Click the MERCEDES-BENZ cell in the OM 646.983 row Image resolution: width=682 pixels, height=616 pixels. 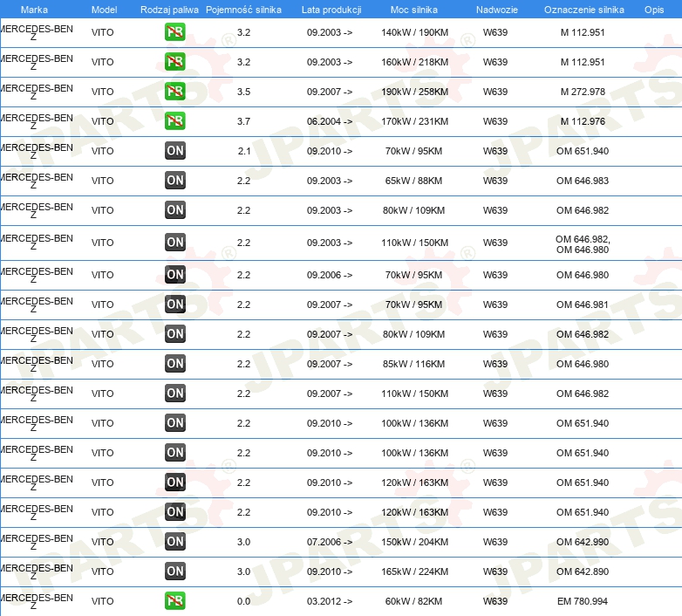[x=37, y=181]
